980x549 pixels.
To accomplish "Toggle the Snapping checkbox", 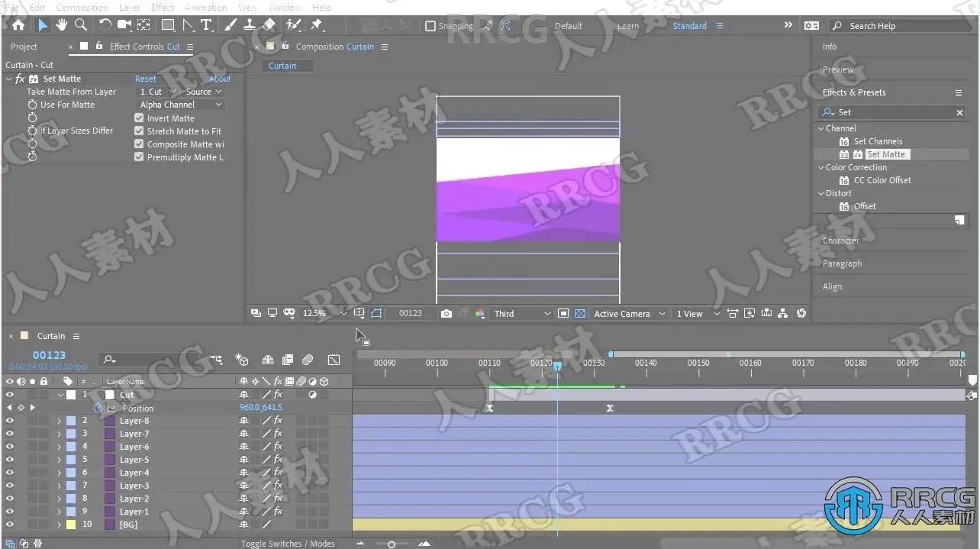I will (430, 26).
